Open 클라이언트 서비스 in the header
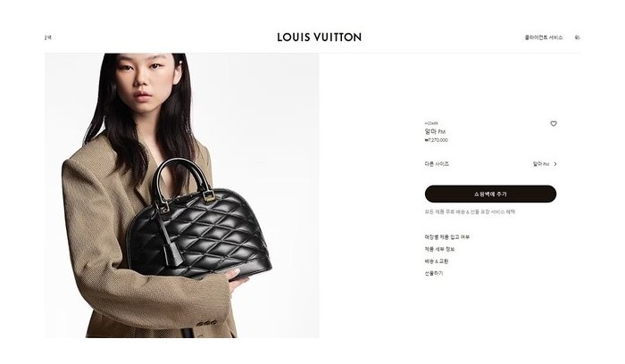This screenshot has height=364, width=625. tap(544, 37)
